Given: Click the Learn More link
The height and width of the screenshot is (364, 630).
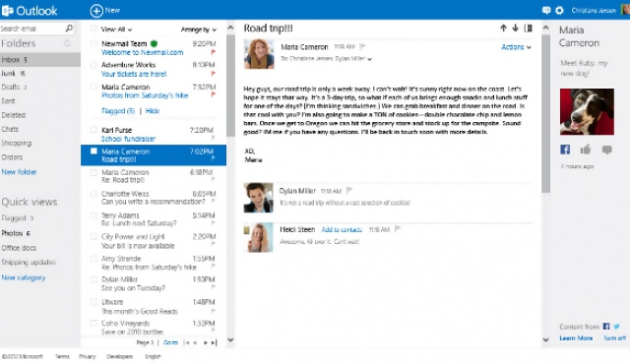Looking at the screenshot, I should tap(576, 337).
